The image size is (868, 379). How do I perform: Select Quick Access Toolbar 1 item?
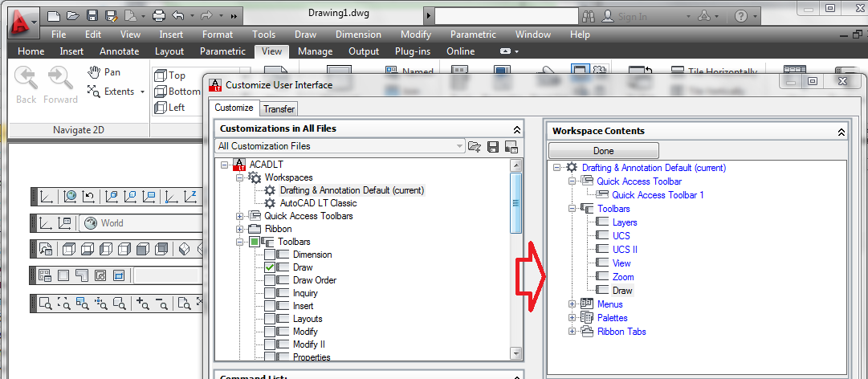(658, 195)
